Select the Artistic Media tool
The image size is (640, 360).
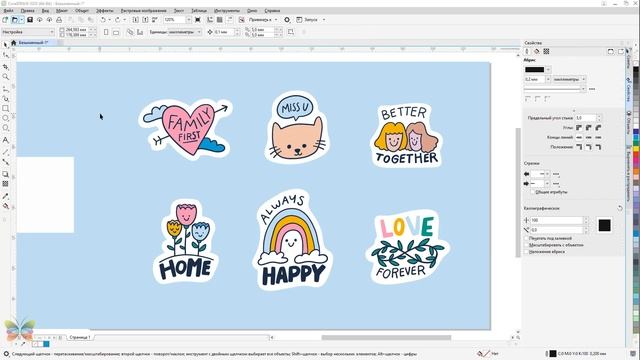click(x=5, y=98)
